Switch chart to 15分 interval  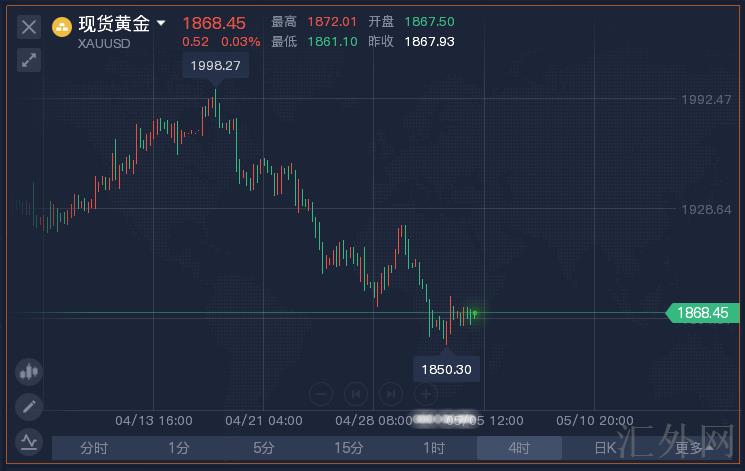tap(349, 448)
